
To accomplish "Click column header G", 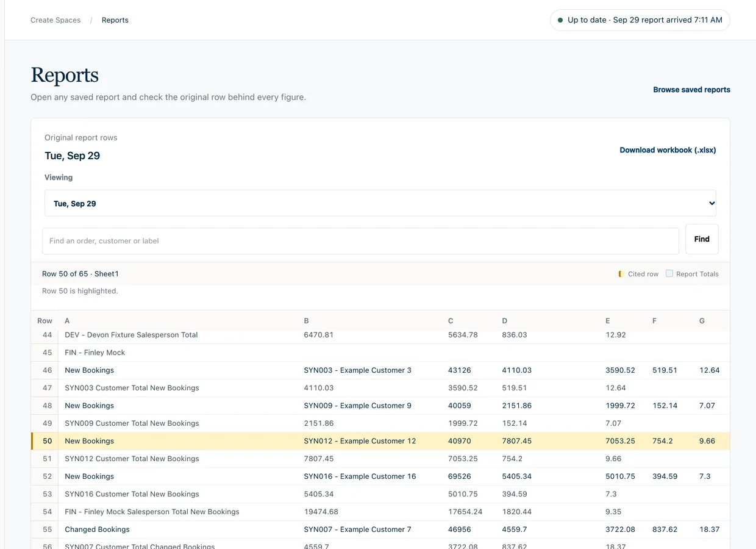I will tap(702, 321).
